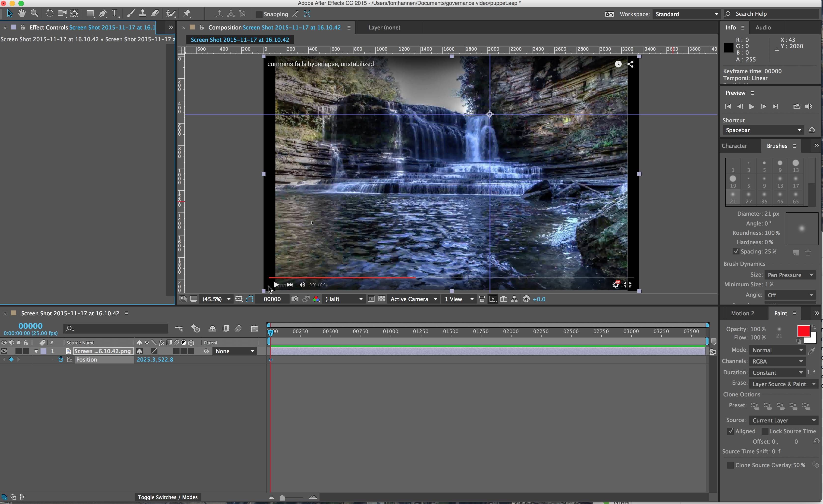Screen dimensions: 823x504
Task: Select the Pan Behind anchor tool
Action: click(74, 14)
